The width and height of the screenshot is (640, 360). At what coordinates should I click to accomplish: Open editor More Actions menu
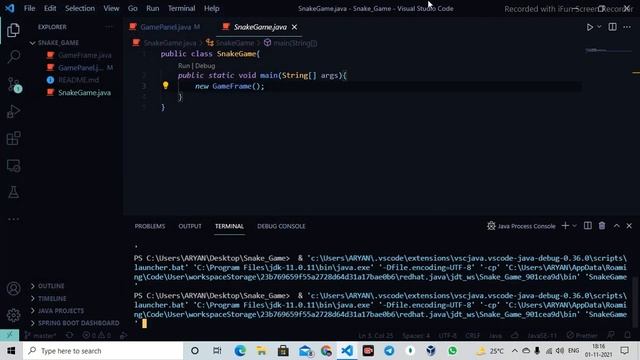627,27
